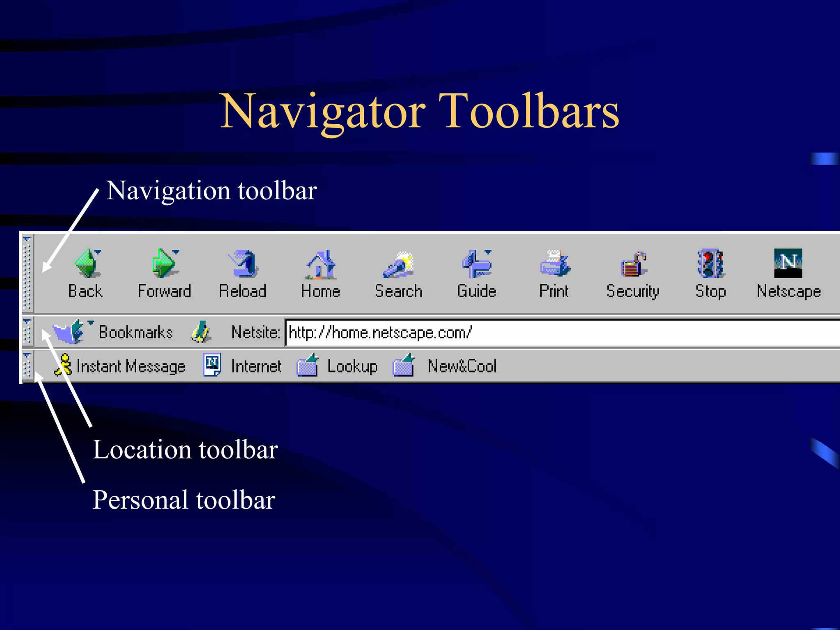Collapse the Location toolbar grip handle
The height and width of the screenshot is (630, 840).
27,331
